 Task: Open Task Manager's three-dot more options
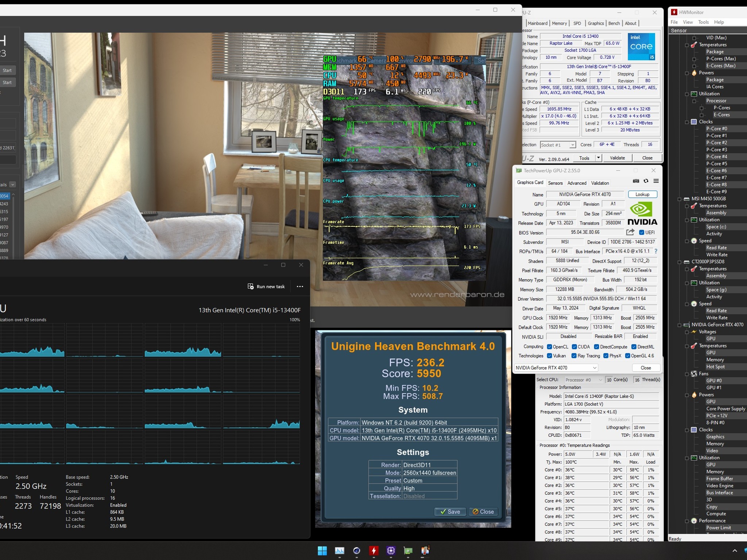point(300,287)
